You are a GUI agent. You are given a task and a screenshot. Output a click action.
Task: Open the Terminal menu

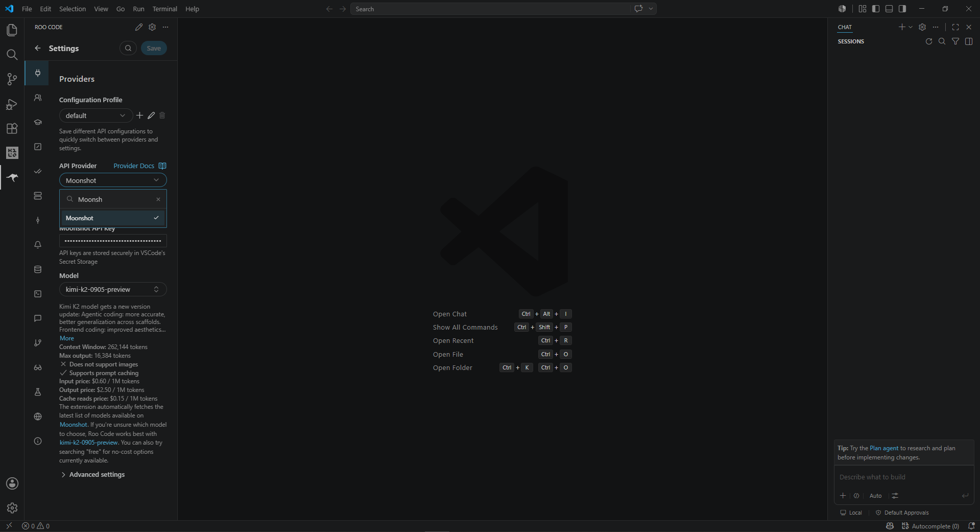(165, 9)
